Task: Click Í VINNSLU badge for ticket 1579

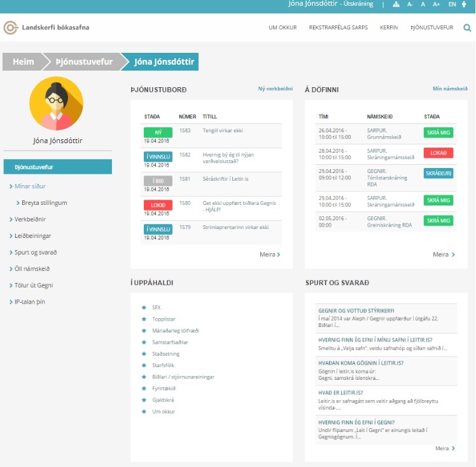Action: coord(158,230)
